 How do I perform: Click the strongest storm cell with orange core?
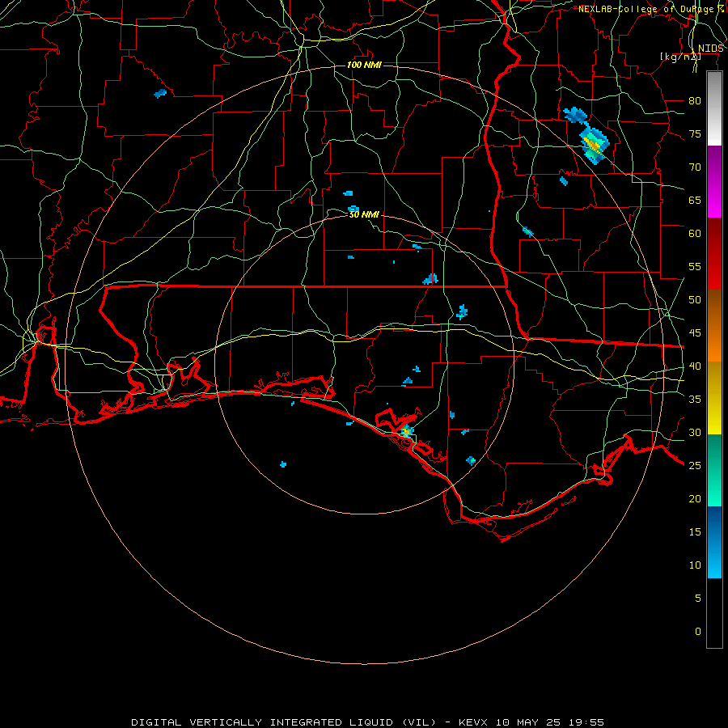click(x=593, y=145)
